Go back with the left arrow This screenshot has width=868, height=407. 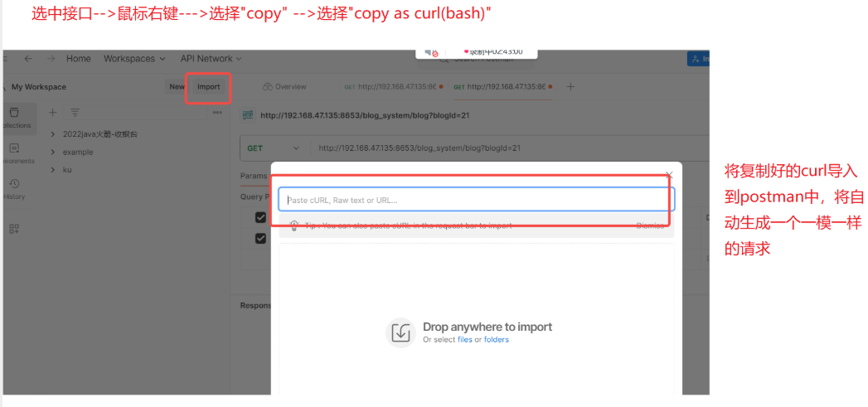tap(28, 59)
